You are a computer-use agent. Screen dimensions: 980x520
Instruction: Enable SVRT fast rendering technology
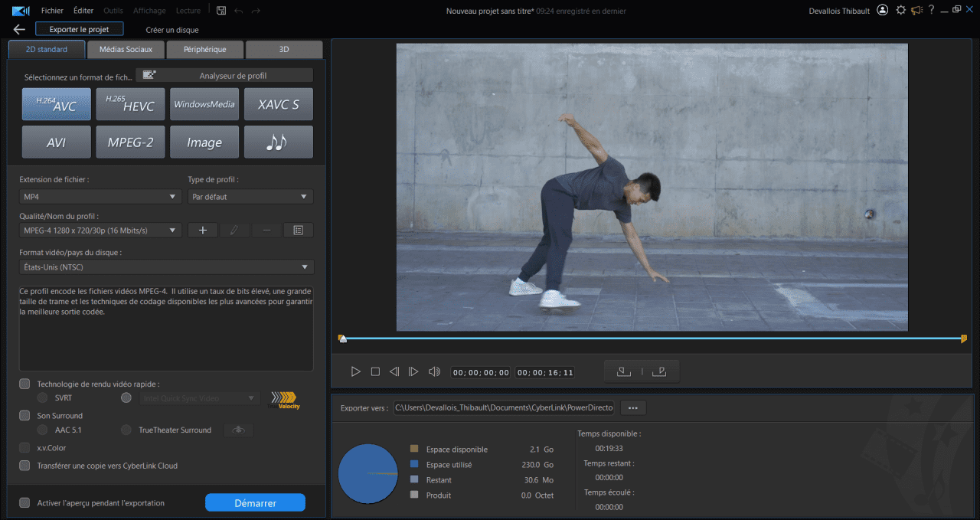click(x=43, y=397)
